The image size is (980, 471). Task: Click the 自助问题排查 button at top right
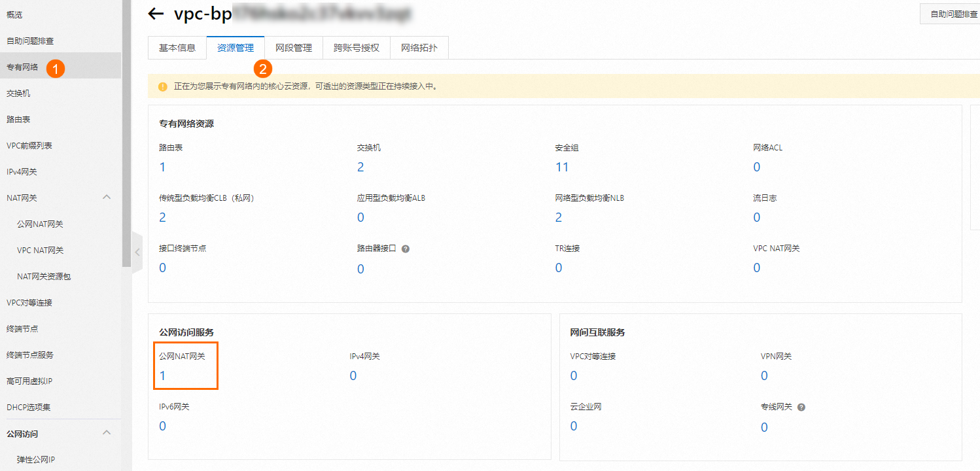point(949,13)
